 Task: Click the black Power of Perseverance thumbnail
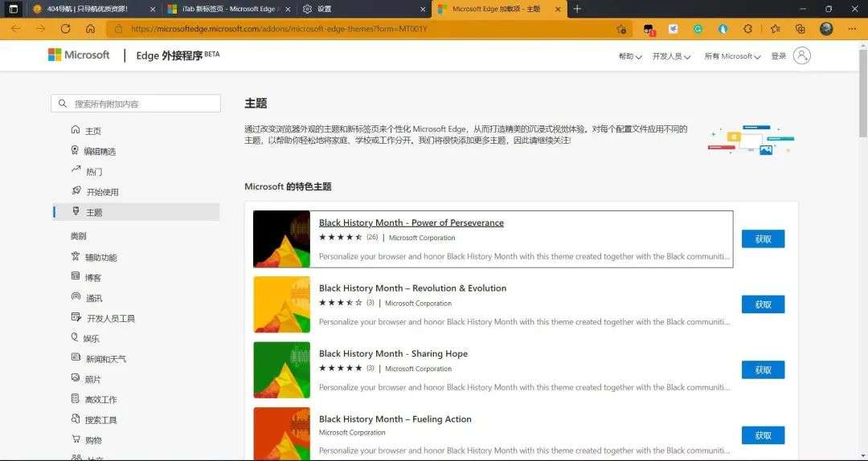coord(282,239)
